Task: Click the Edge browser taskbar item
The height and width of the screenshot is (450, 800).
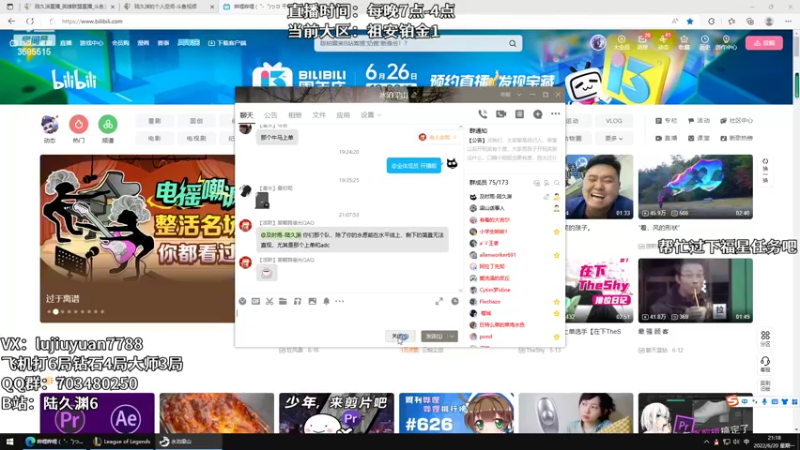Action: (x=56, y=442)
